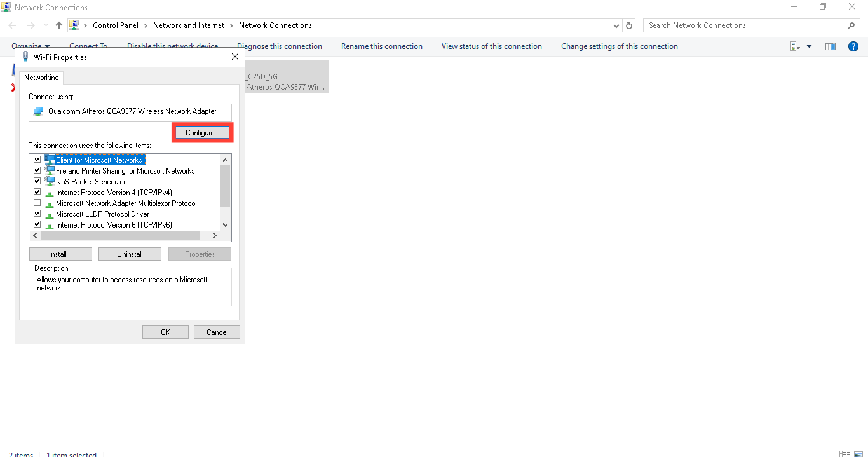Click the horizontal scroll right arrow
Screen dimensions: 868x457
[215, 236]
